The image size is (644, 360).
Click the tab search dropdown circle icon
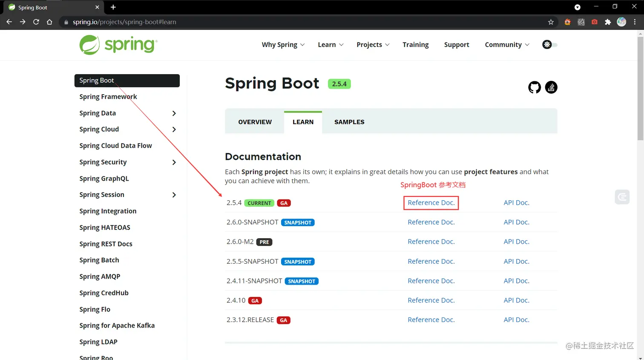tap(578, 7)
